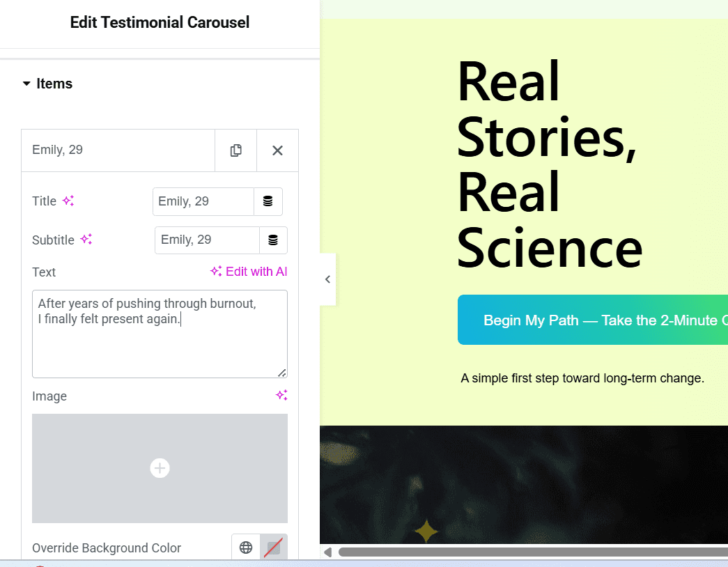Click into the Title input field
Image resolution: width=728 pixels, height=567 pixels.
203,201
